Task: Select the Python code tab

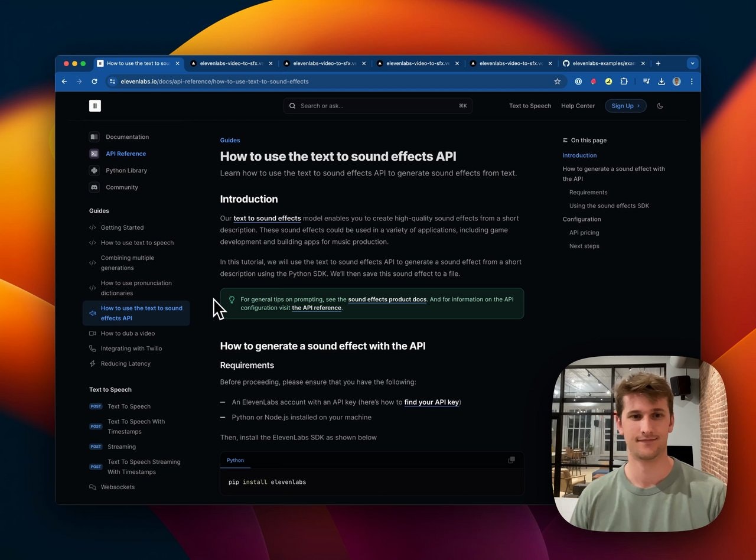Action: point(235,460)
